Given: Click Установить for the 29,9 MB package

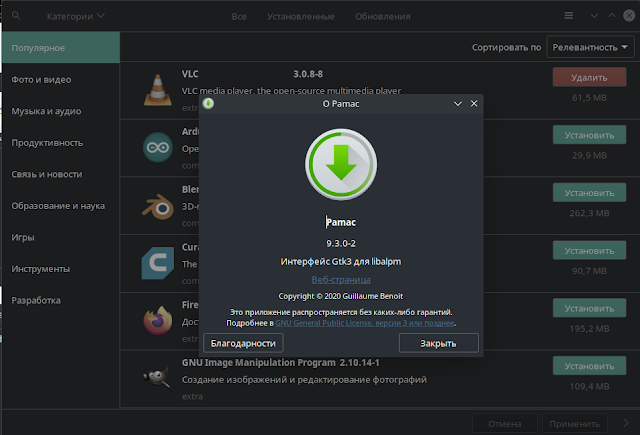Looking at the screenshot, I should [589, 135].
